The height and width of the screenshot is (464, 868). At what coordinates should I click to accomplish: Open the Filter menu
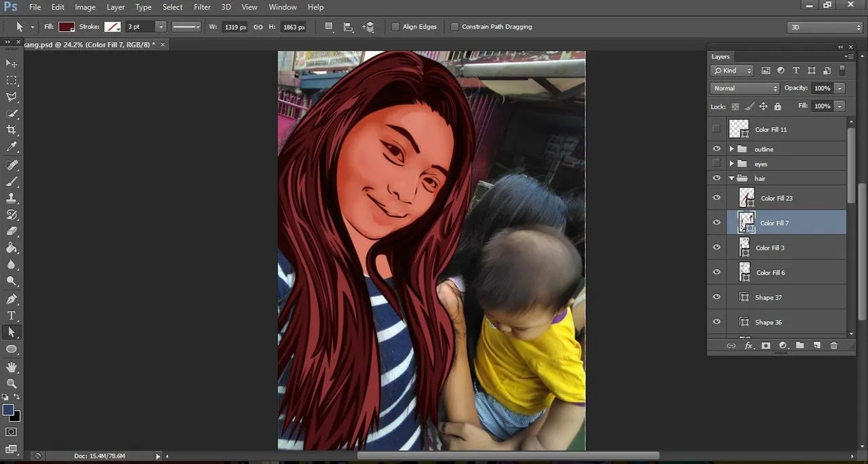[x=202, y=7]
